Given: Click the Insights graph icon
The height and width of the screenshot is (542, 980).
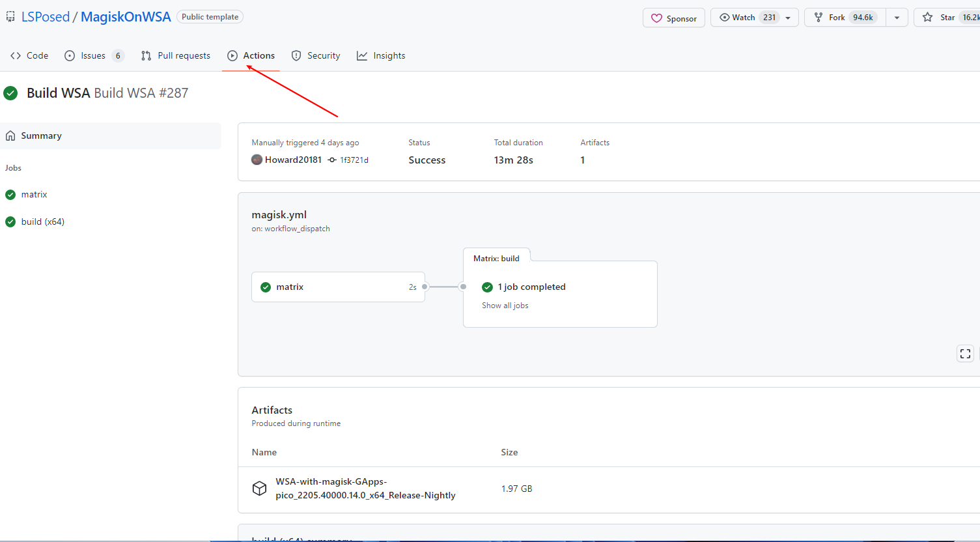Looking at the screenshot, I should pos(362,55).
